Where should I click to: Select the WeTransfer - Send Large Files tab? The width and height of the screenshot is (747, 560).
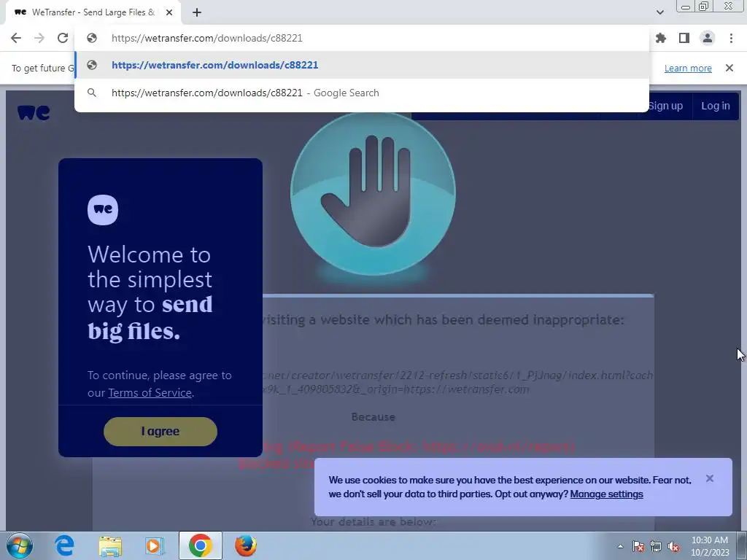coord(93,12)
